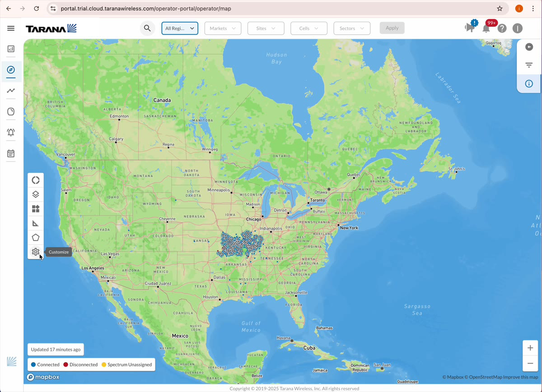Viewport: 542px width, 392px height.
Task: Select the angle measurement tool
Action: click(x=35, y=223)
